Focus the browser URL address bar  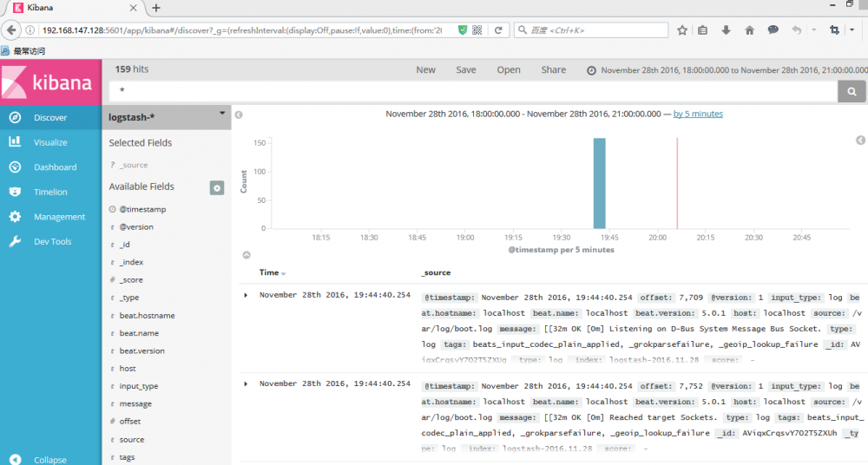(x=242, y=30)
